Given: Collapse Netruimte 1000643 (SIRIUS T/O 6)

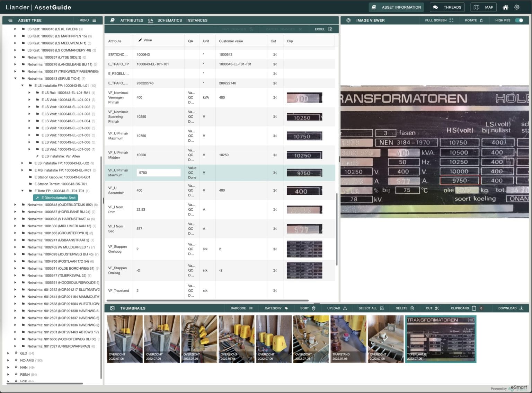Looking at the screenshot, I should [15, 78].
